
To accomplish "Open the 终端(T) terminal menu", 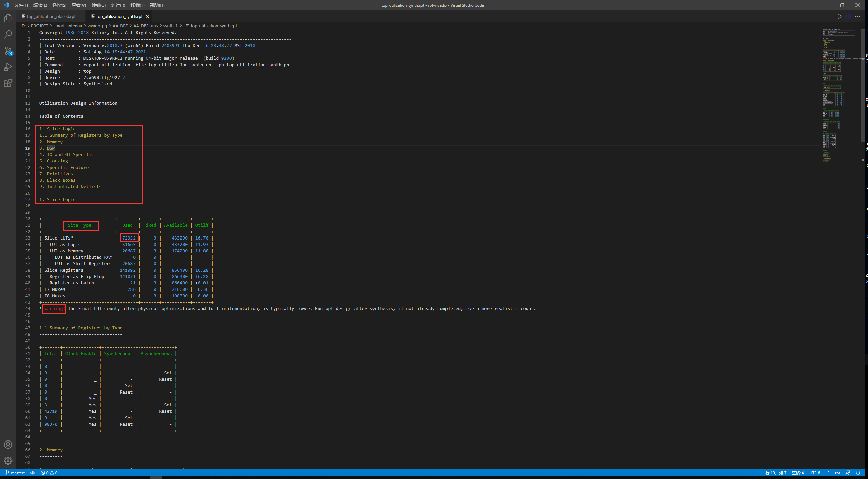I will (137, 5).
